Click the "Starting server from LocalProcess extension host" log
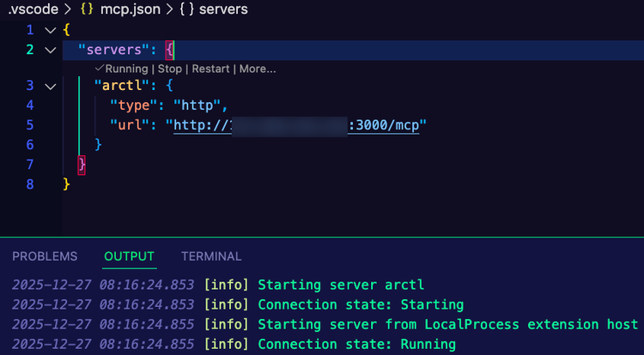 point(325,325)
